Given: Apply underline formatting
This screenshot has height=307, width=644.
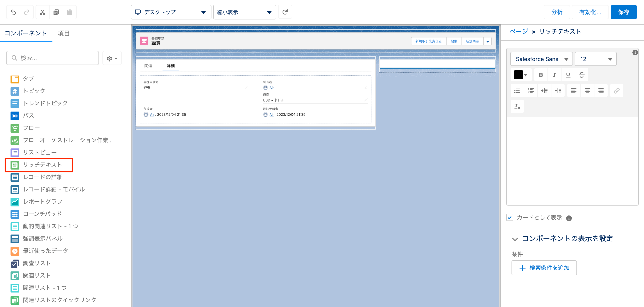Looking at the screenshot, I should click(x=568, y=75).
